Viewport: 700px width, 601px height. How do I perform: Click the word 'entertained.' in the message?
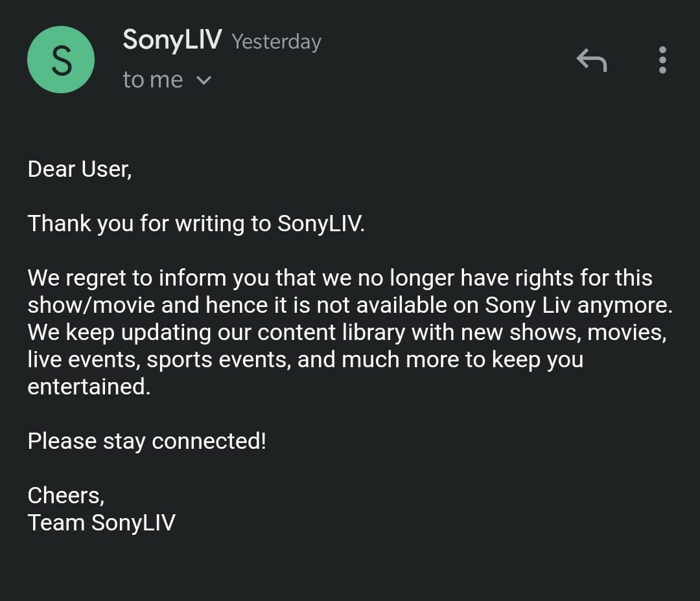[x=89, y=387]
